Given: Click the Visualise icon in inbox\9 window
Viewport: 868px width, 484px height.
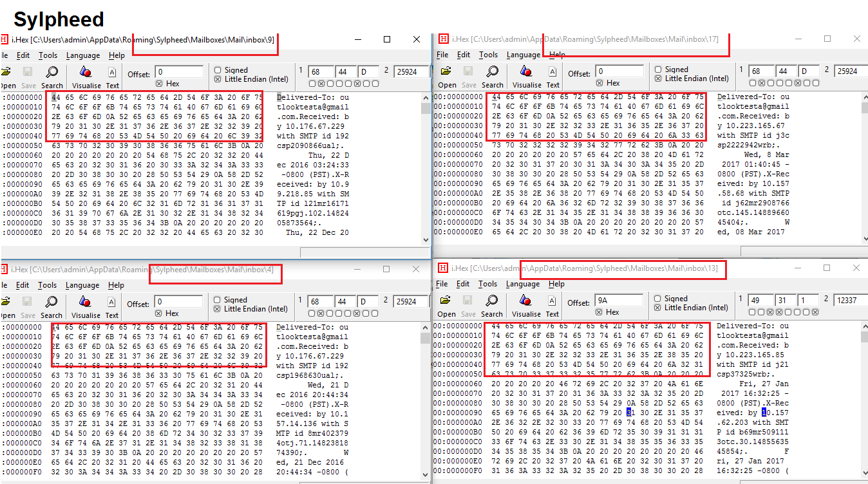Looking at the screenshot, I should pyautogui.click(x=86, y=71).
